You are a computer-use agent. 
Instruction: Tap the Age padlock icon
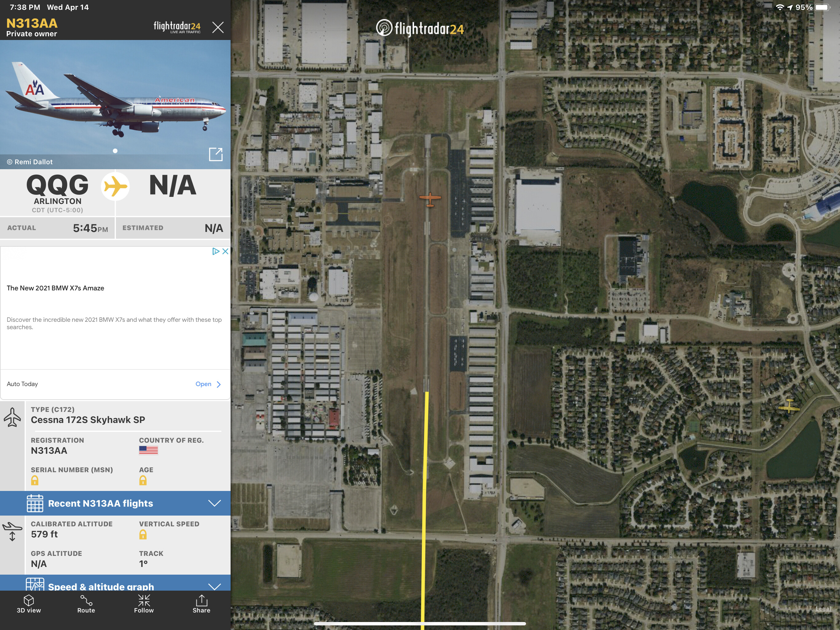tap(143, 480)
